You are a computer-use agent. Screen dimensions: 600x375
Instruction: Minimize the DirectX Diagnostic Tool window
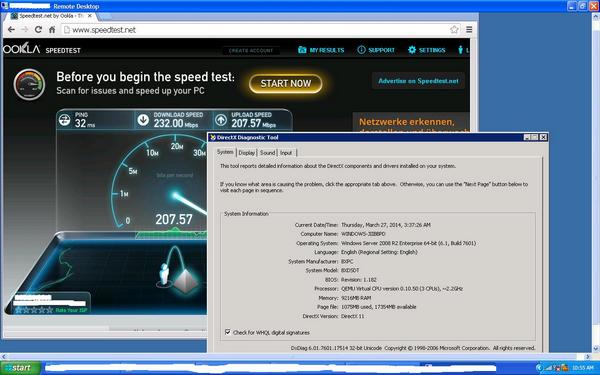(527, 137)
